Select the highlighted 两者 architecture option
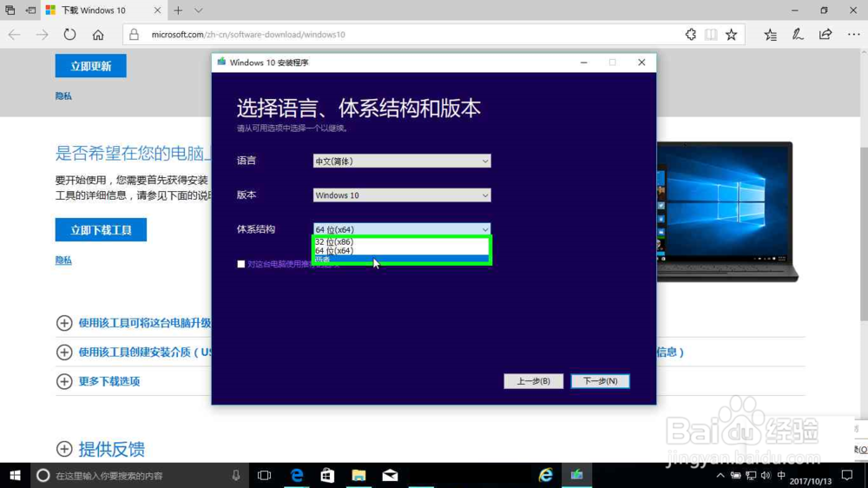Screen dimensions: 868x488 click(401, 260)
